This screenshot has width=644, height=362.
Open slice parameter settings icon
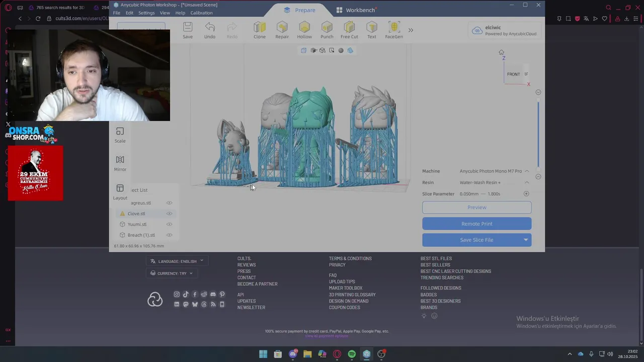[526, 194]
